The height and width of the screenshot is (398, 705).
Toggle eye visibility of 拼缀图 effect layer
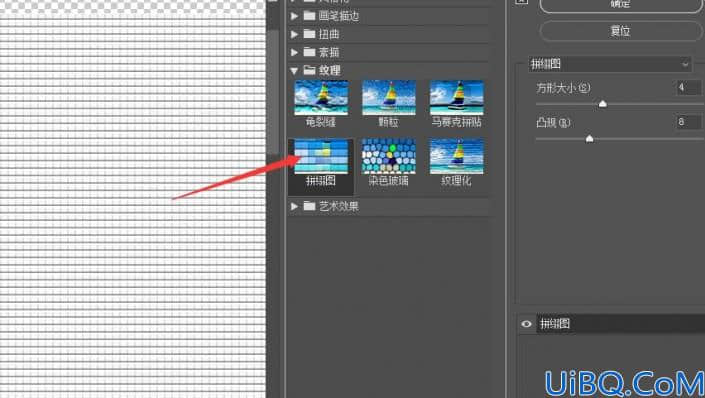coord(527,324)
